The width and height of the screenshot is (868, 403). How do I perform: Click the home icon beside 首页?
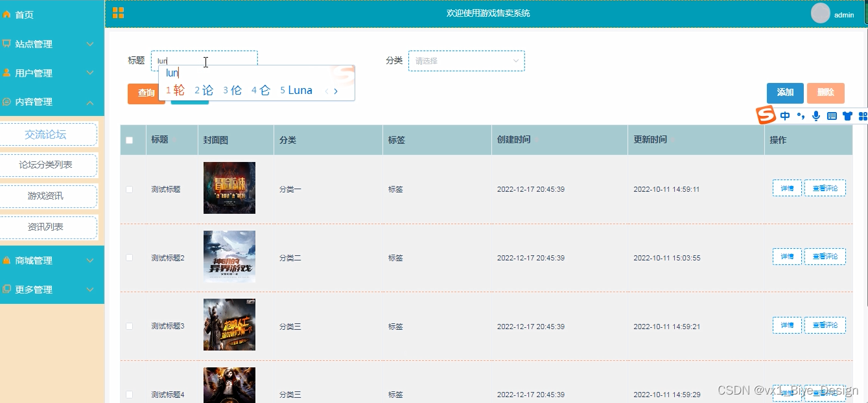[x=6, y=14]
